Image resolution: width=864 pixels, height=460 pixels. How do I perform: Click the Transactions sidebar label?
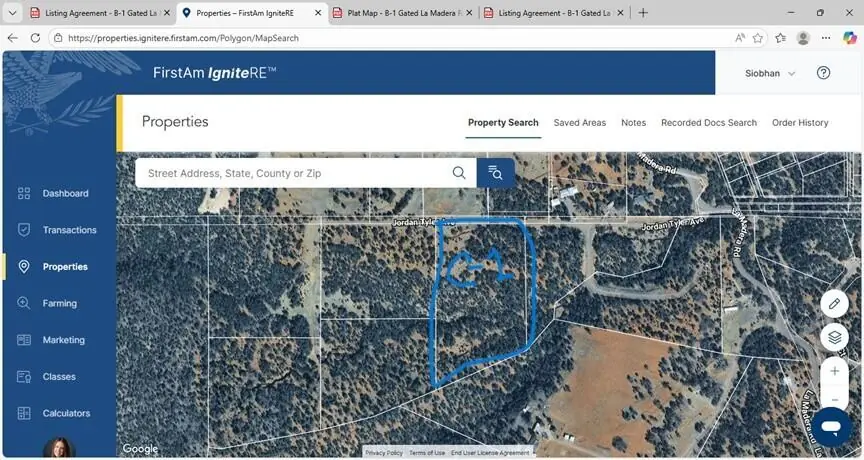(69, 230)
